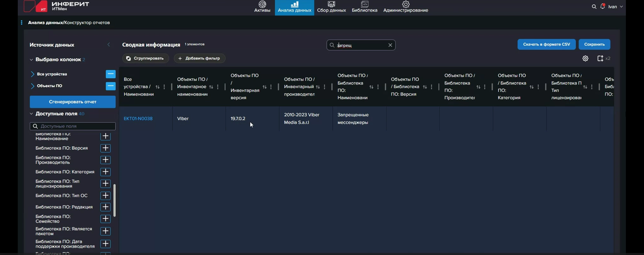Click the available fields list scrollbar

(x=114, y=200)
